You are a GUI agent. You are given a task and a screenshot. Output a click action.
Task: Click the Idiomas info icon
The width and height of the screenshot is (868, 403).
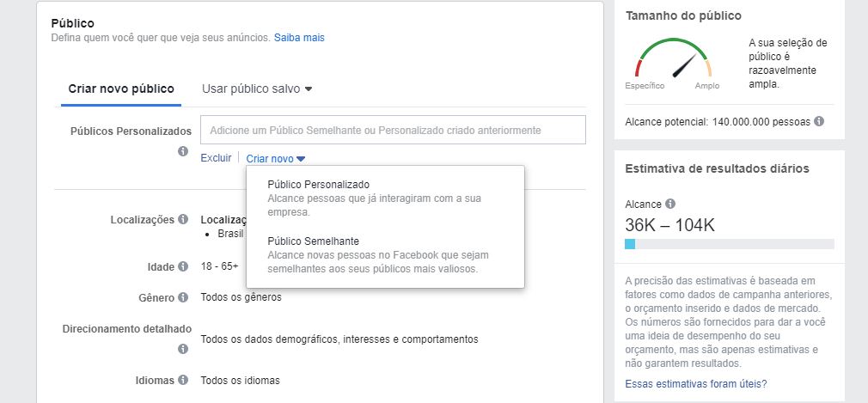pyautogui.click(x=182, y=380)
